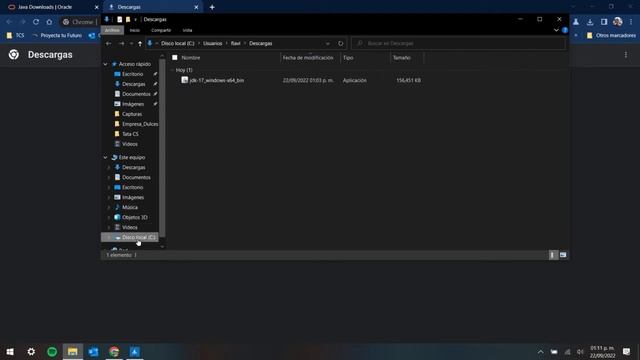Expand Documentos under Este equipo
Image resolution: width=640 pixels, height=360 pixels.
tap(109, 177)
